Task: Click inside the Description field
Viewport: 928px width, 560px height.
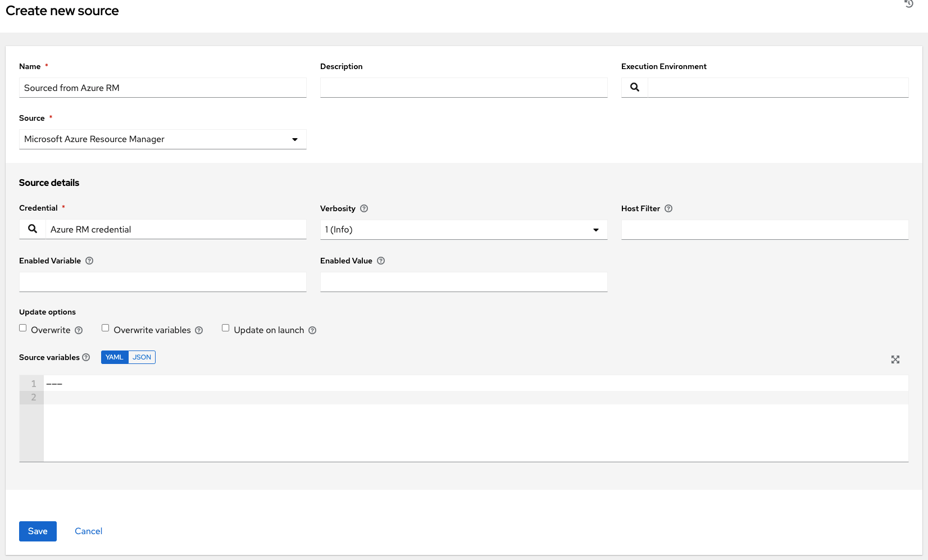Action: [x=463, y=88]
